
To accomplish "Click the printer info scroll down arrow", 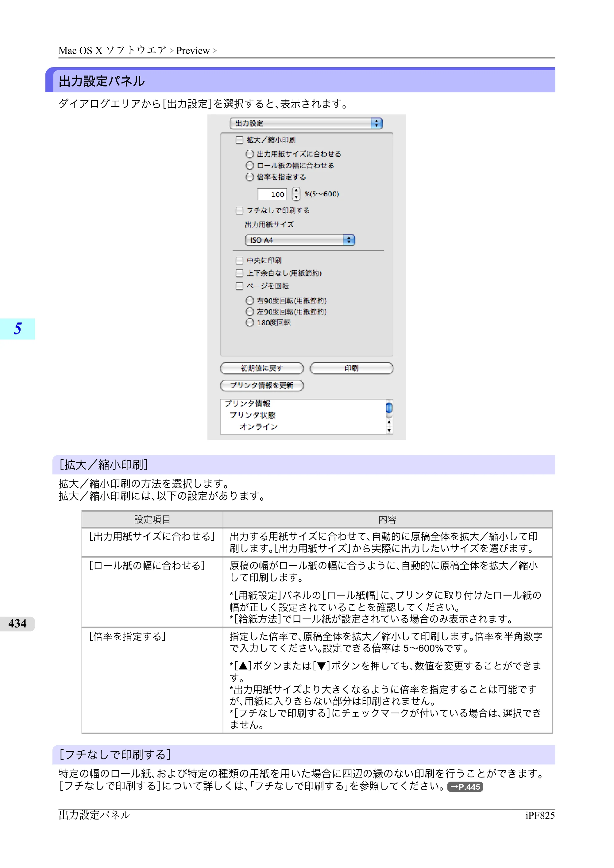I will (389, 430).
